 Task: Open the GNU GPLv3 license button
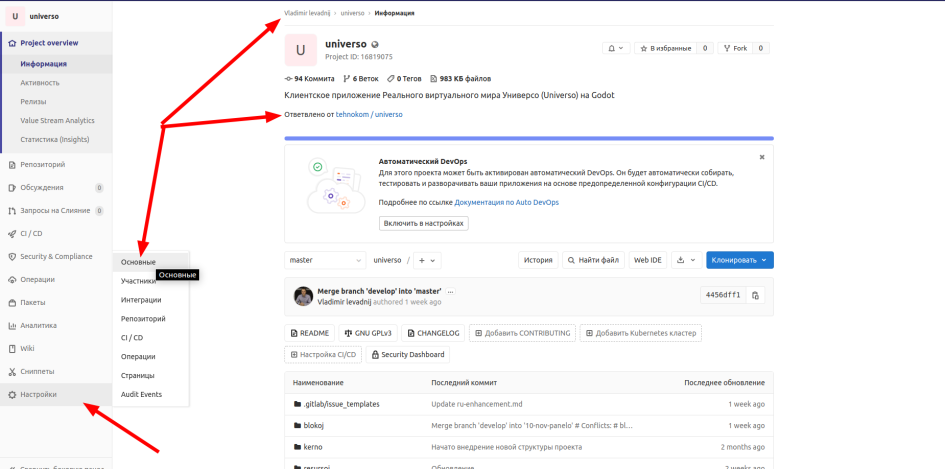[368, 333]
